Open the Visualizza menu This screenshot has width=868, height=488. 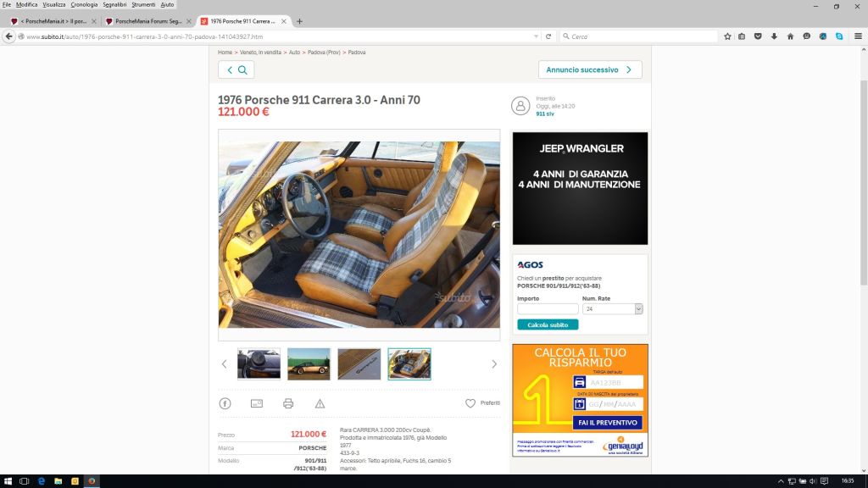point(54,4)
